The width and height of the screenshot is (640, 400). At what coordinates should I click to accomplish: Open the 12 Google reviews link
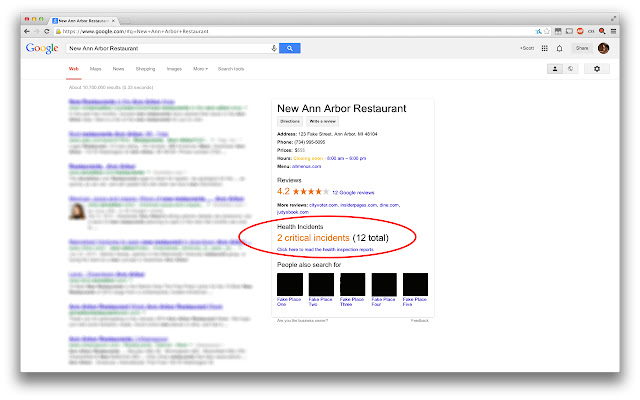click(353, 193)
